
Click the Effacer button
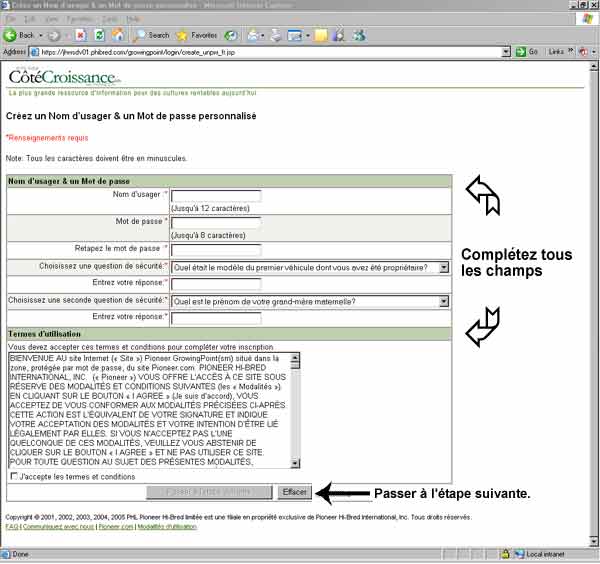click(x=294, y=492)
